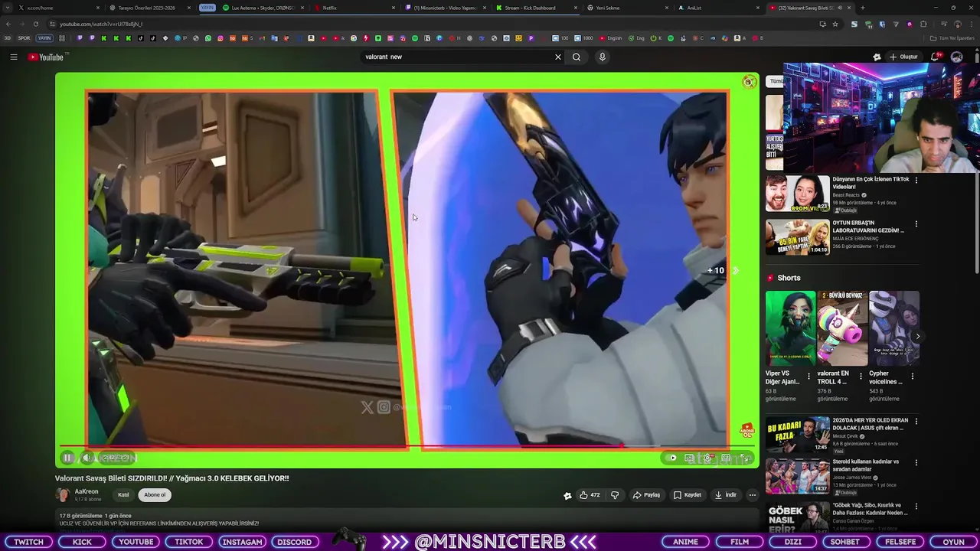The image size is (980, 551).
Task: Open Cypher voicelines short thumbnail
Action: click(894, 329)
